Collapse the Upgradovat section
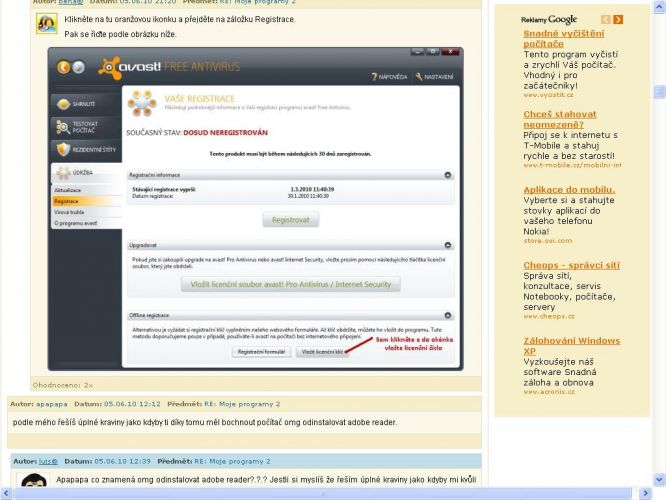Image resolution: width=666 pixels, height=500 pixels. (x=448, y=245)
